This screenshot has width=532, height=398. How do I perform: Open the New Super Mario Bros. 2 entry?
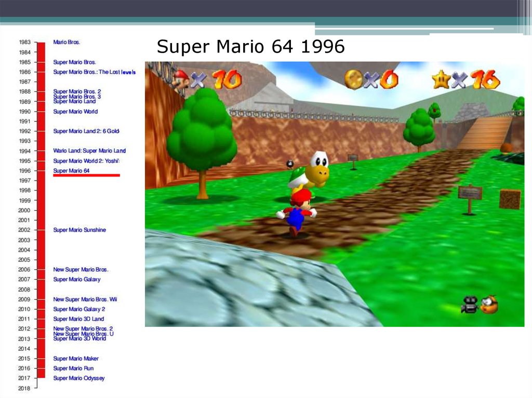[83, 328]
